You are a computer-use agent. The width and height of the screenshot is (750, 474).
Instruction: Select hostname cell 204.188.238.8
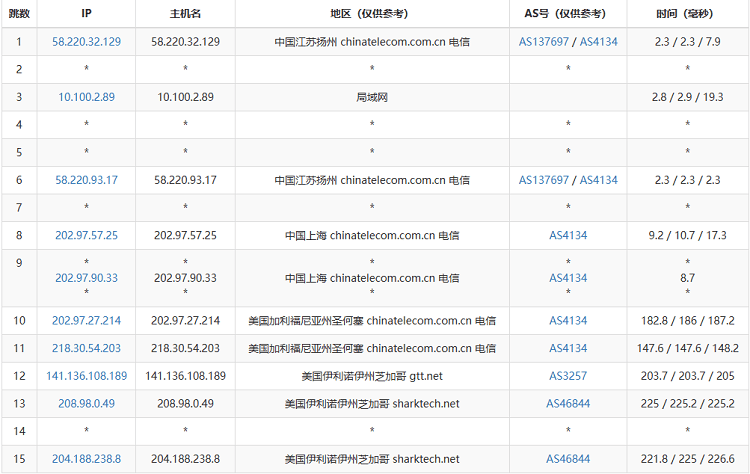click(x=185, y=459)
